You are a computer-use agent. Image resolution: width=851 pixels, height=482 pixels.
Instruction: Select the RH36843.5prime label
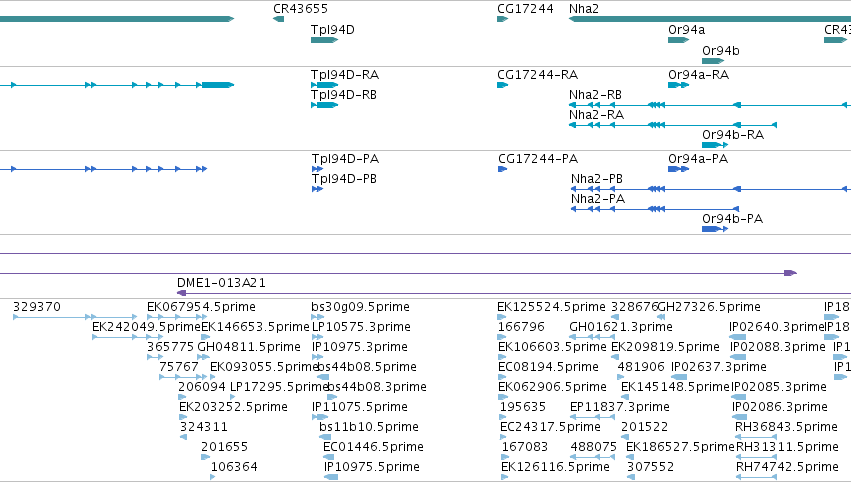[786, 427]
